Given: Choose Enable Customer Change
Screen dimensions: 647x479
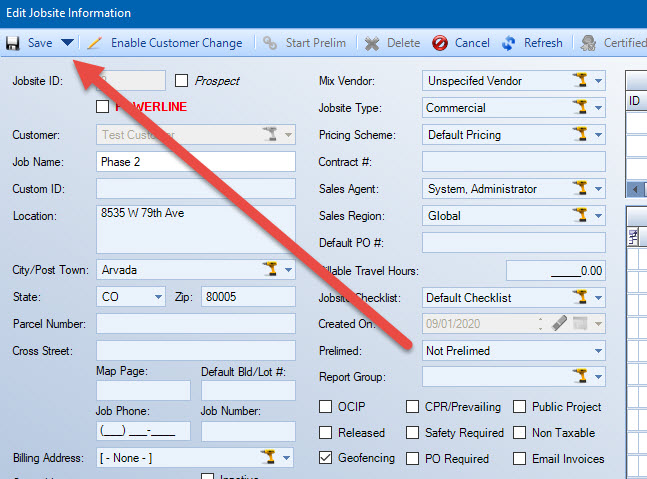Looking at the screenshot, I should tap(177, 43).
